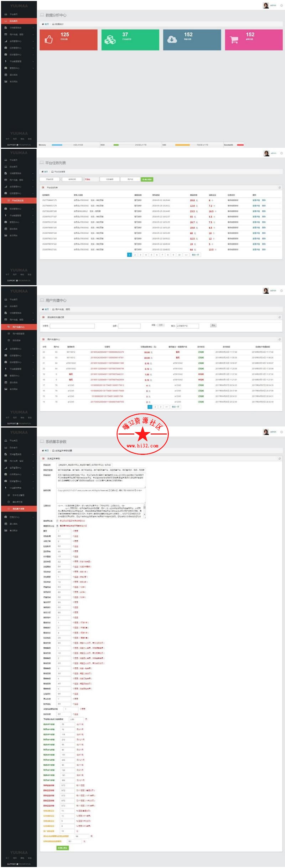285x868 pixels.
Task: Click the admin avatar above the 系统基本参数 heading
Action: tap(266, 432)
